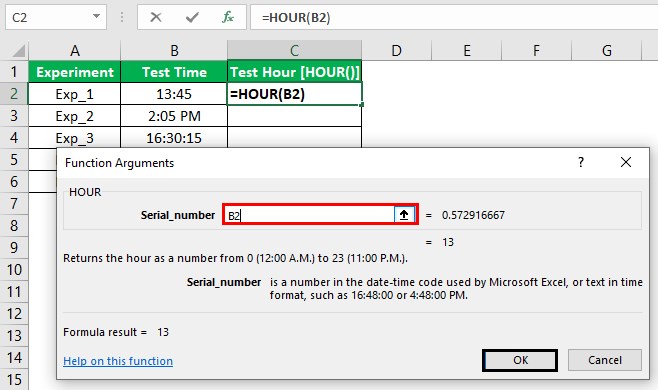Screen dimensions: 658x390
Task: Click cell with time 2:05 PM
Action: click(174, 116)
